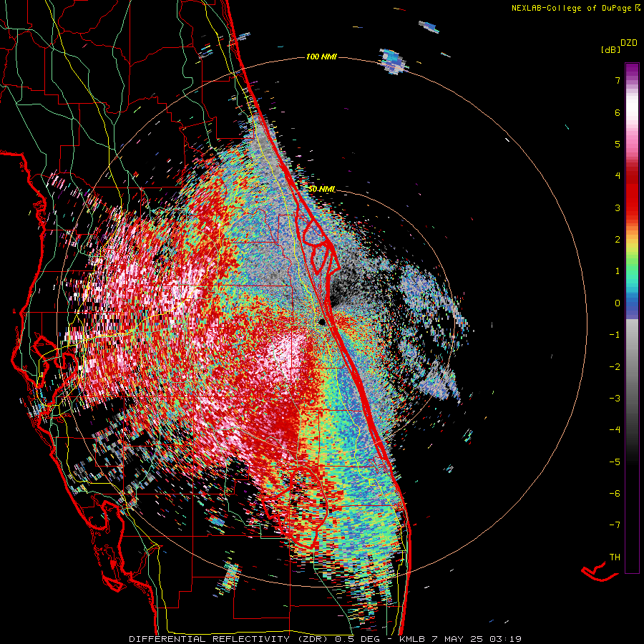Image resolution: width=644 pixels, height=644 pixels.
Task: Click the -2 value on the scale
Action: [615, 367]
